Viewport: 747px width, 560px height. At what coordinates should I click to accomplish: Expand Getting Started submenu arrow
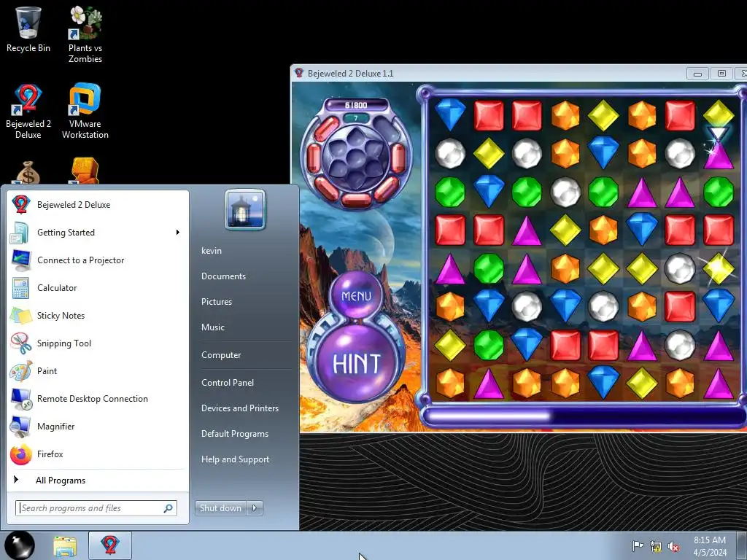click(178, 233)
